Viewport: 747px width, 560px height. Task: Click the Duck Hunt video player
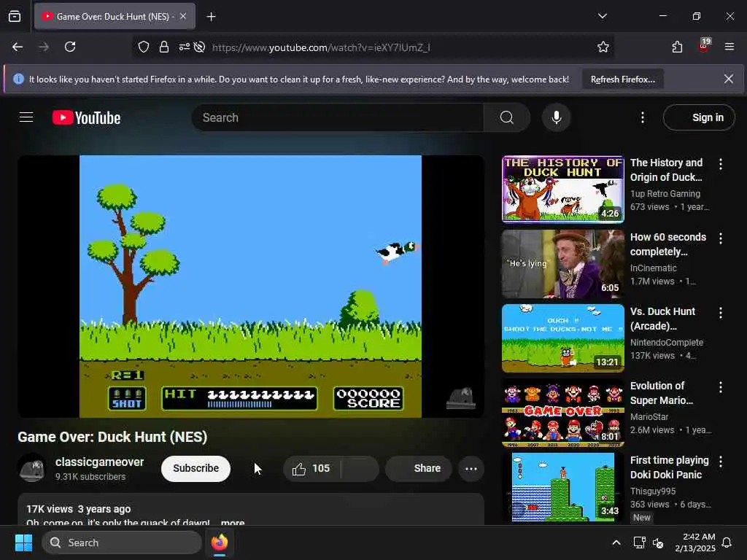click(251, 286)
